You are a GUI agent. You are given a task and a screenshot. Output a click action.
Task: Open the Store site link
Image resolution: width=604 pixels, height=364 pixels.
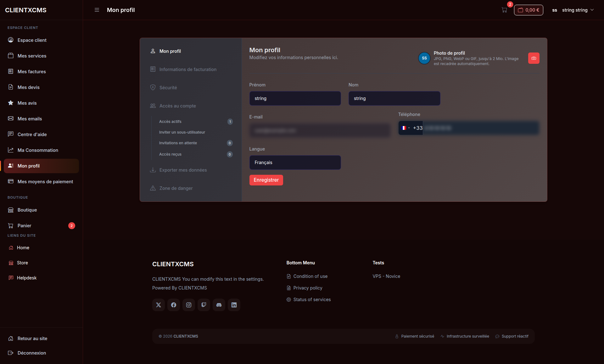(41, 263)
